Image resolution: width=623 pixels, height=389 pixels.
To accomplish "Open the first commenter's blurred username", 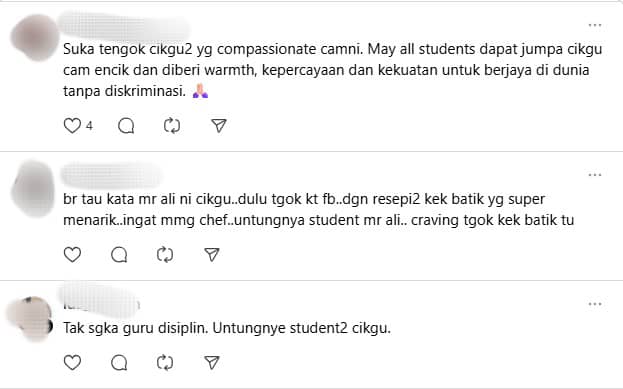I will pyautogui.click(x=124, y=26).
